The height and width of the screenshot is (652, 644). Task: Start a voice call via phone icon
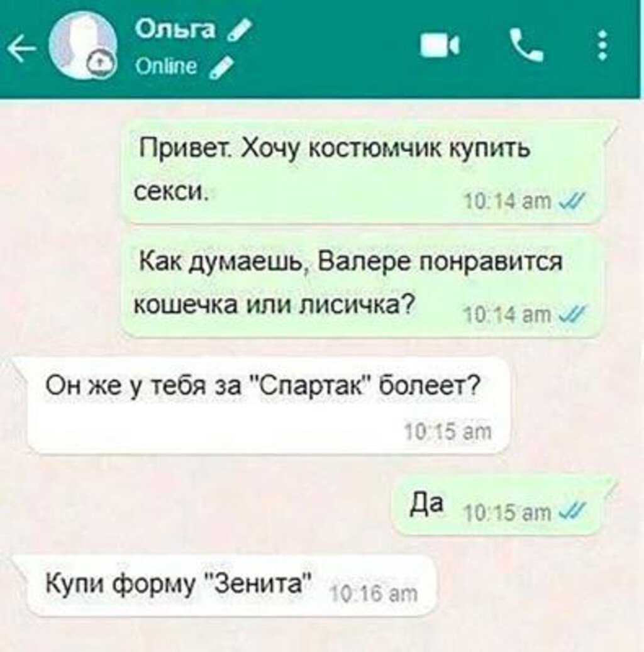pyautogui.click(x=526, y=45)
